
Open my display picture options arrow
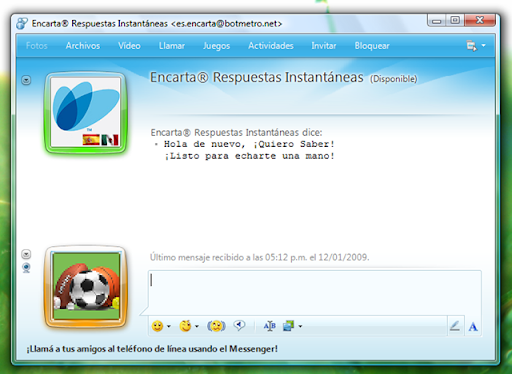click(x=26, y=254)
